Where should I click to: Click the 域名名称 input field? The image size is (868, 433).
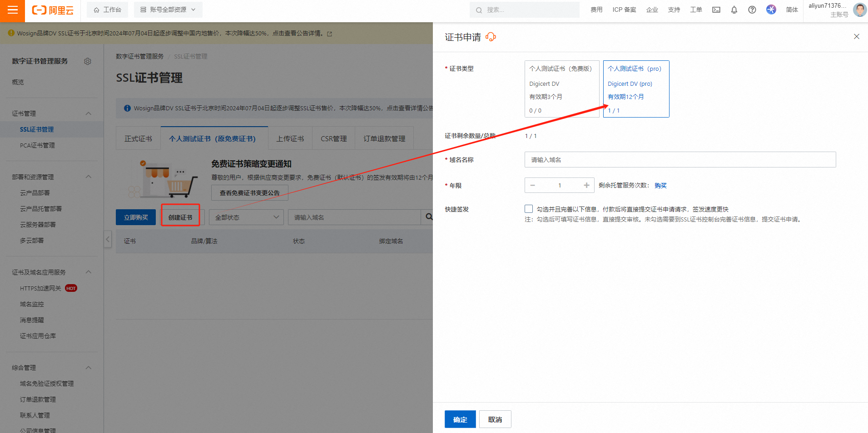coord(680,160)
